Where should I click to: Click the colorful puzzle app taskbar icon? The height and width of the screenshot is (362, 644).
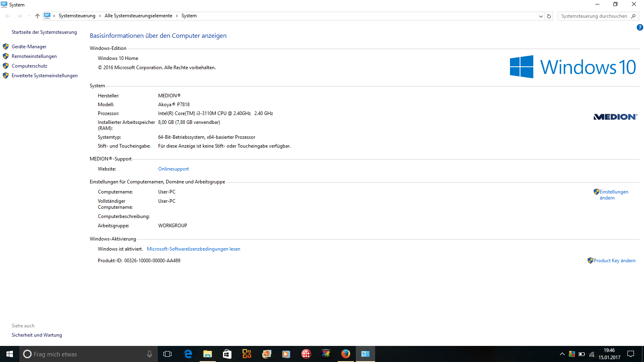[326, 354]
